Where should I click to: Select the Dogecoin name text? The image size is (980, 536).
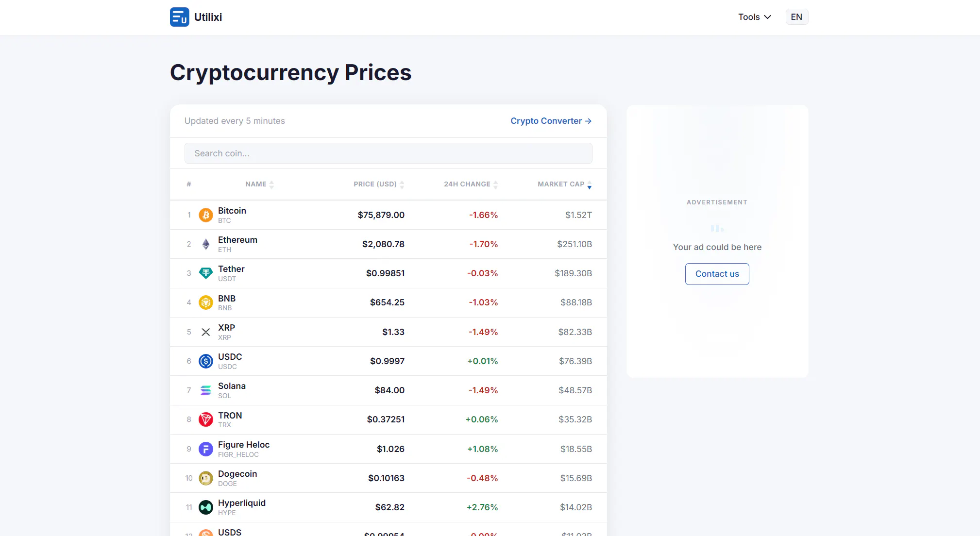[237, 474]
